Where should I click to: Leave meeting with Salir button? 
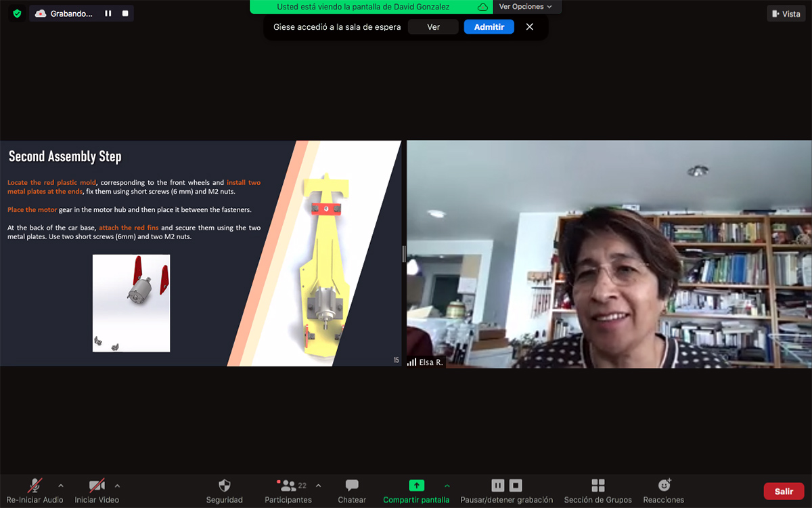784,491
